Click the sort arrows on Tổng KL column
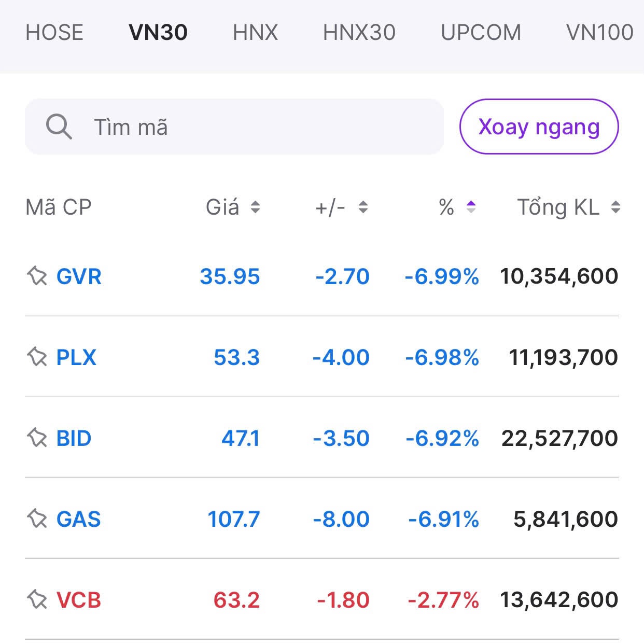Image resolution: width=644 pixels, height=644 pixels. coord(615,207)
